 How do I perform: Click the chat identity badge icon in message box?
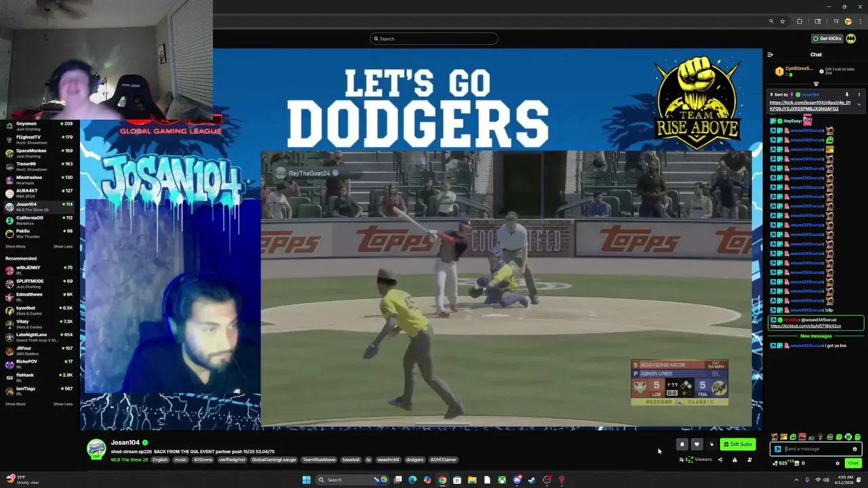778,449
